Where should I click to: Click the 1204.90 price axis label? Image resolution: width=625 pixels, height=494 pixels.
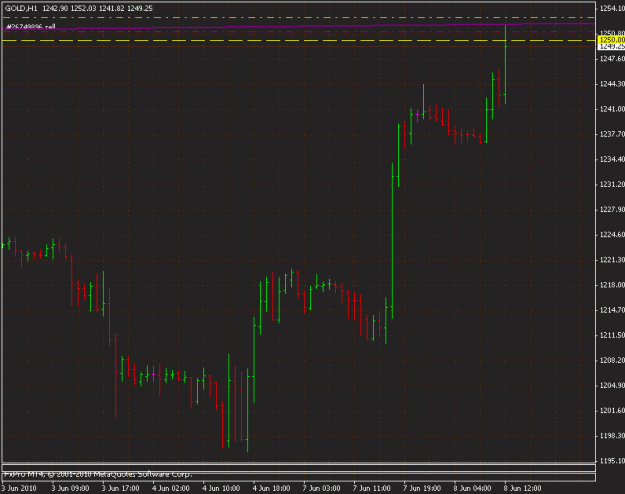(612, 386)
